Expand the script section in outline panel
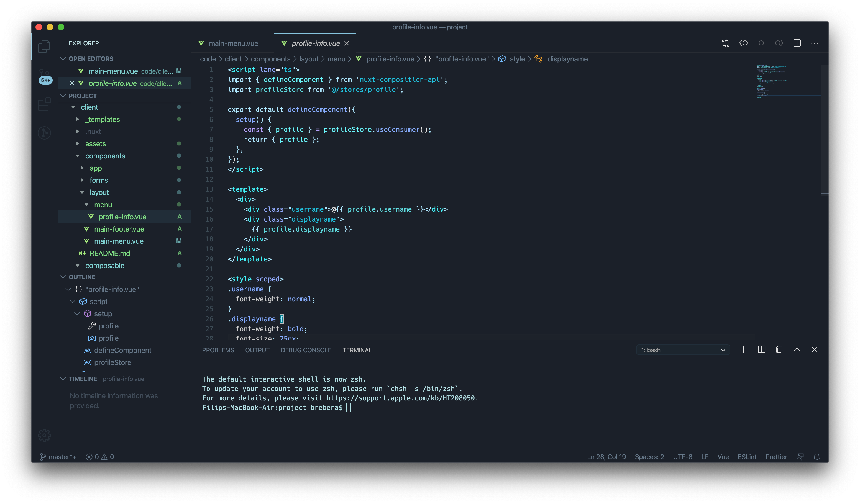The image size is (860, 504). coord(73,301)
